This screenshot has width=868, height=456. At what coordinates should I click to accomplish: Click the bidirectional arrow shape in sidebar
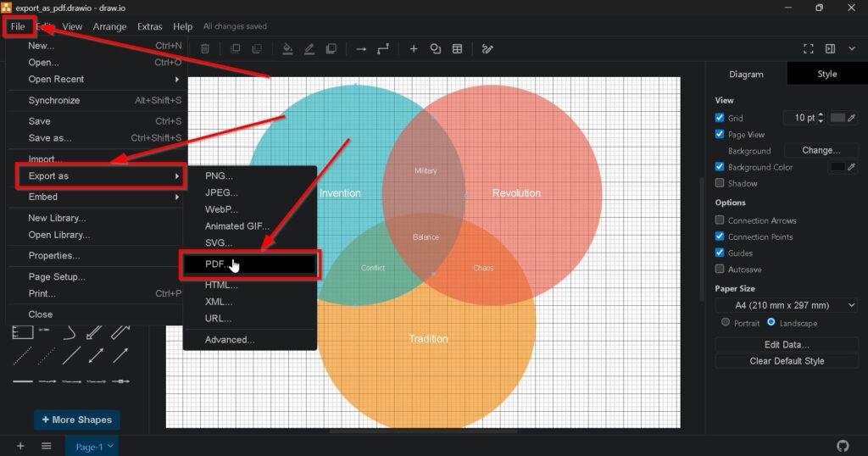click(97, 355)
